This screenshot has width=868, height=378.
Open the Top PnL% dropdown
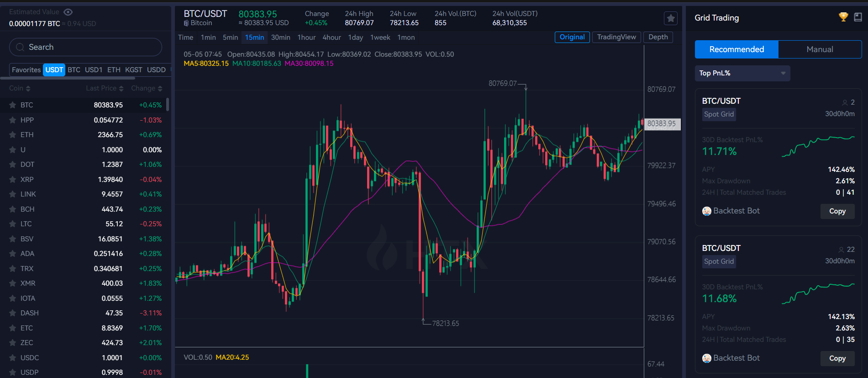point(742,73)
